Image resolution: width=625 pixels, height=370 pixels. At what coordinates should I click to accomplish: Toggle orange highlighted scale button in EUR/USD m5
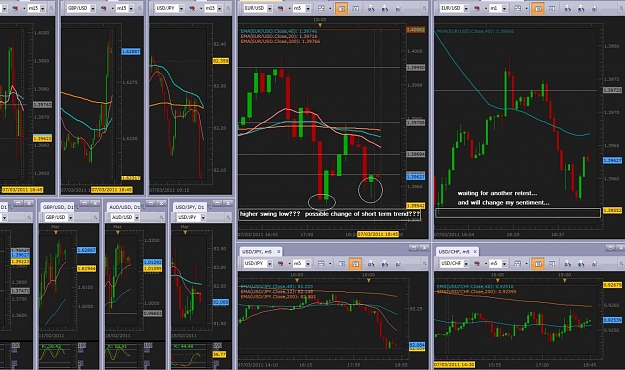[341, 8]
